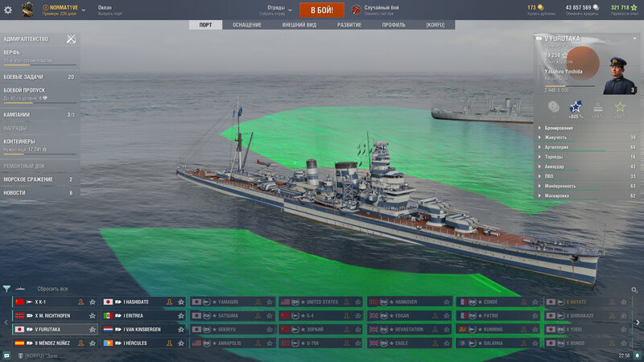Open КАМПАНИИ in side menu
The width and height of the screenshot is (644, 362).
(39, 115)
